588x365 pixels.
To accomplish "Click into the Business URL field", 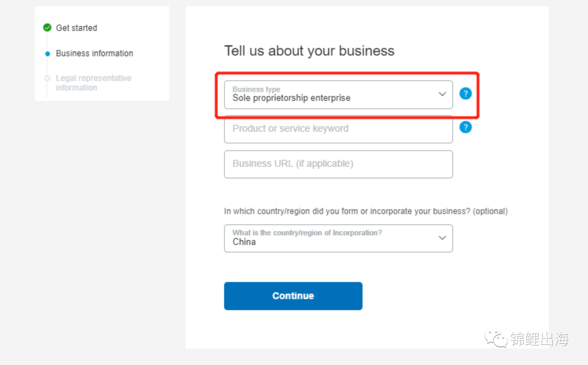I will click(x=338, y=164).
